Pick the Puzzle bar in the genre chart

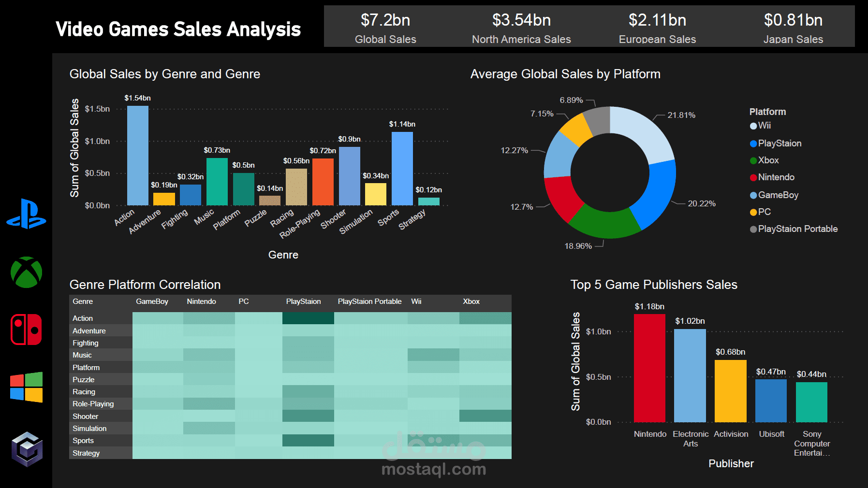pos(270,201)
